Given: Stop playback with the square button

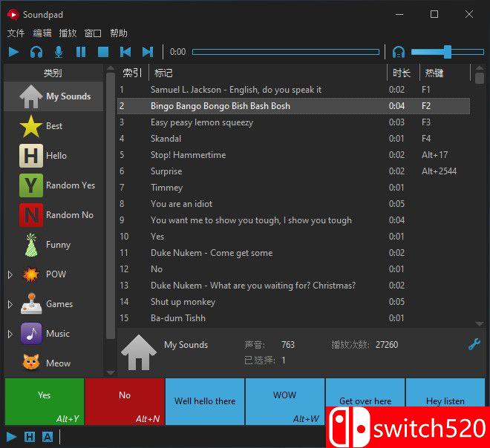Looking at the screenshot, I should tap(103, 52).
